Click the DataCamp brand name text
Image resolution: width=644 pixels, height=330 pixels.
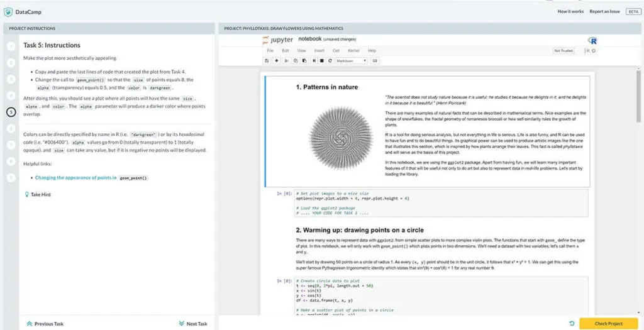click(x=28, y=13)
